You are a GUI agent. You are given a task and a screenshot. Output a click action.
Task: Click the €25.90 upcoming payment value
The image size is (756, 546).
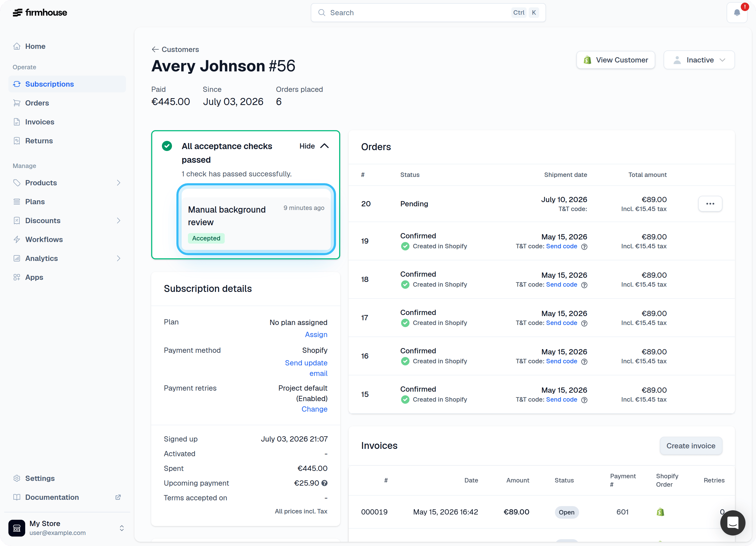[x=306, y=483]
